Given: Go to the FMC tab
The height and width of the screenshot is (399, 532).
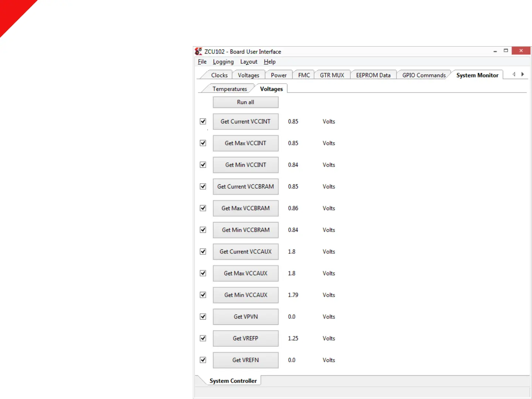Looking at the screenshot, I should pos(304,75).
